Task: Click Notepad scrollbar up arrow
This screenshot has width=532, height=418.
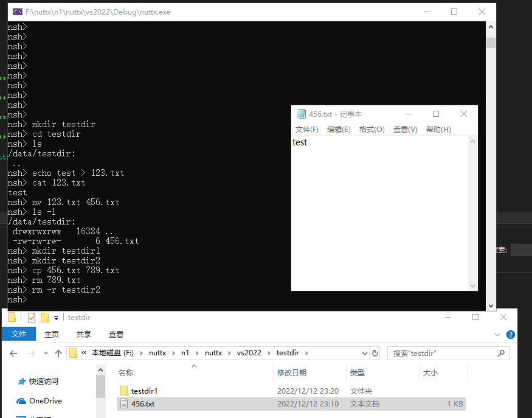Action: (x=472, y=141)
